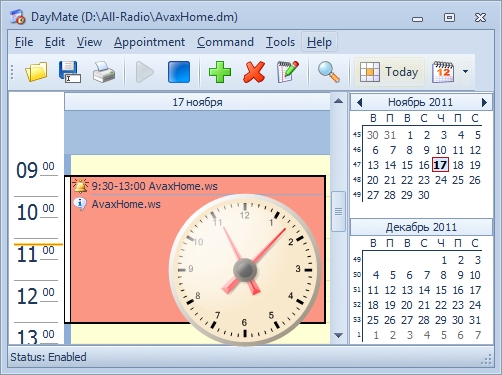The height and width of the screenshot is (375, 502).
Task: Open search with the magnifying glass icon
Action: click(329, 72)
